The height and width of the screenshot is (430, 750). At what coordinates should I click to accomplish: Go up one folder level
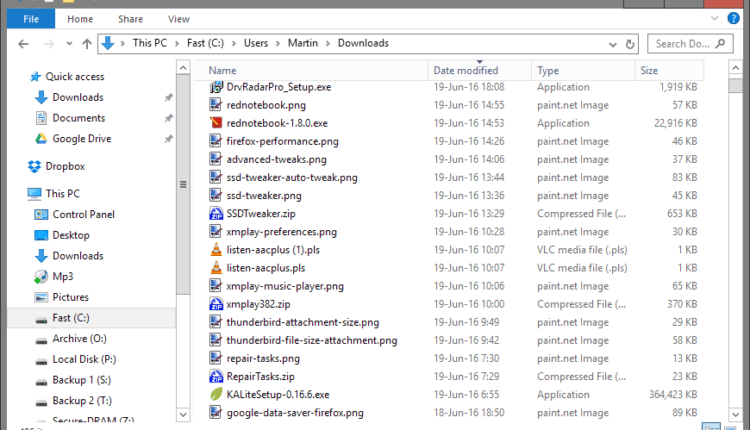(x=87, y=44)
